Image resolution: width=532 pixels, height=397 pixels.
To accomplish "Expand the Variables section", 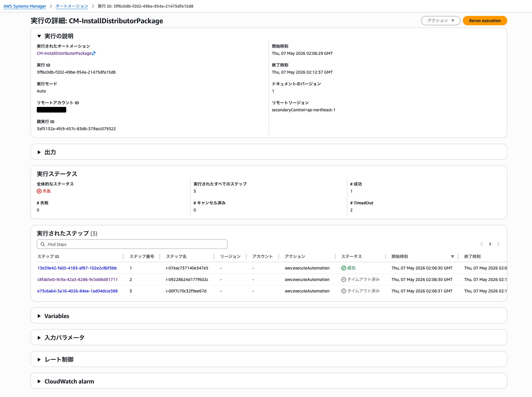I will pyautogui.click(x=39, y=316).
